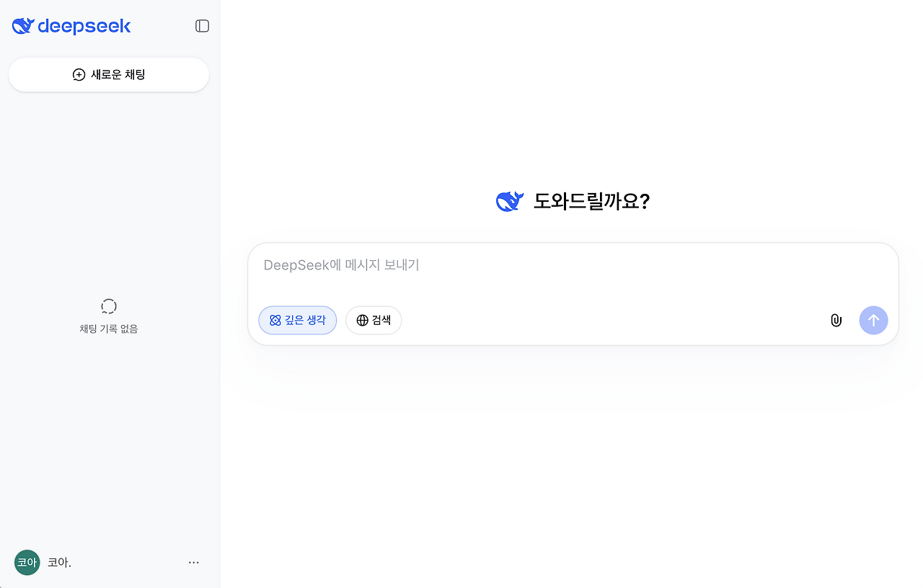The image size is (923, 588).
Task: Click the deepseek wordmark text
Action: click(x=84, y=27)
